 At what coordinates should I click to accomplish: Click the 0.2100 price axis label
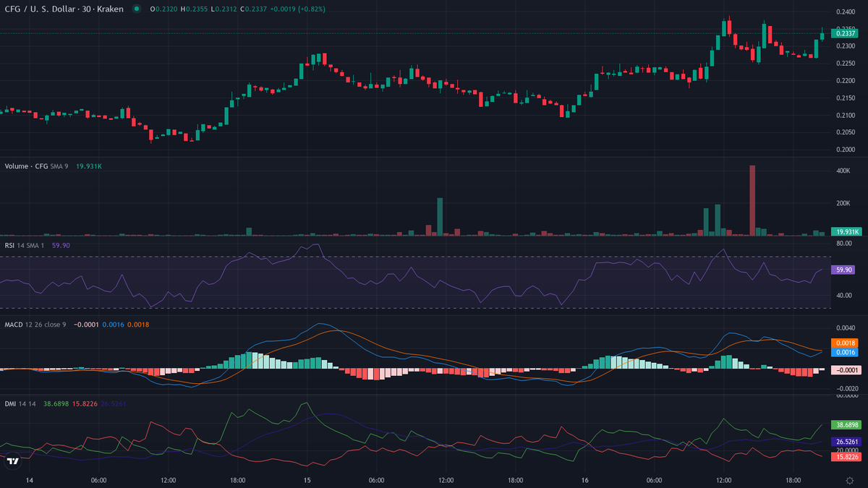(846, 116)
